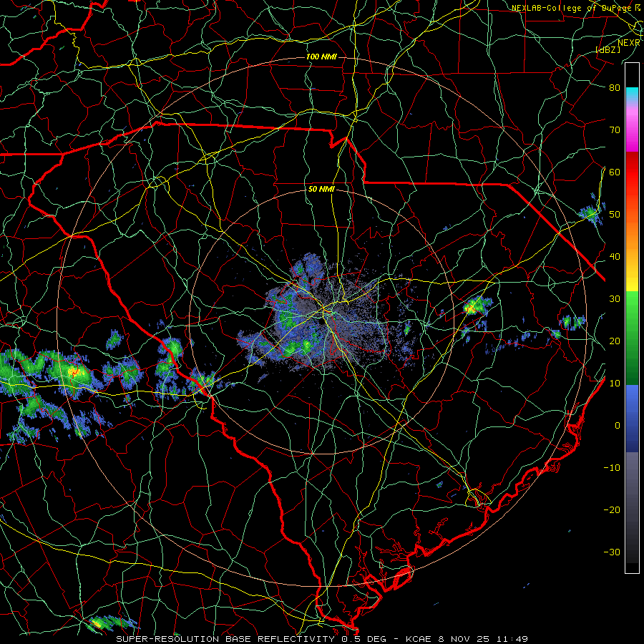Click the [dBZ] unit label

[608, 50]
